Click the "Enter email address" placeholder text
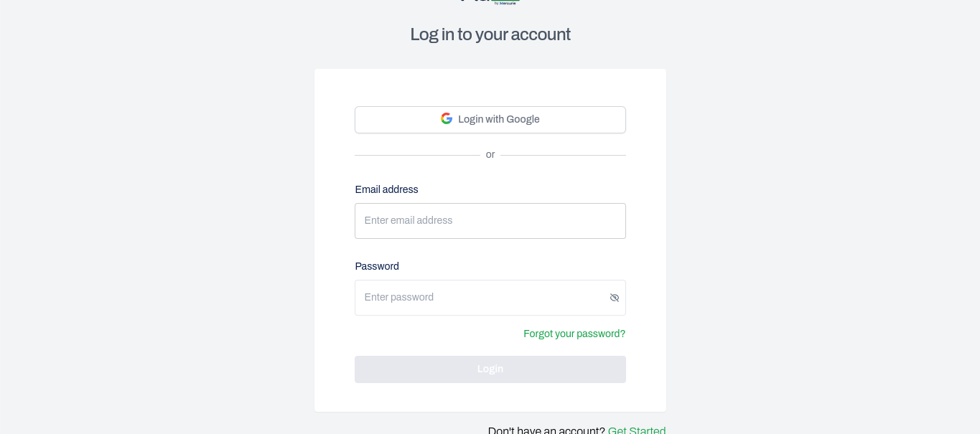The height and width of the screenshot is (434, 980). point(409,221)
